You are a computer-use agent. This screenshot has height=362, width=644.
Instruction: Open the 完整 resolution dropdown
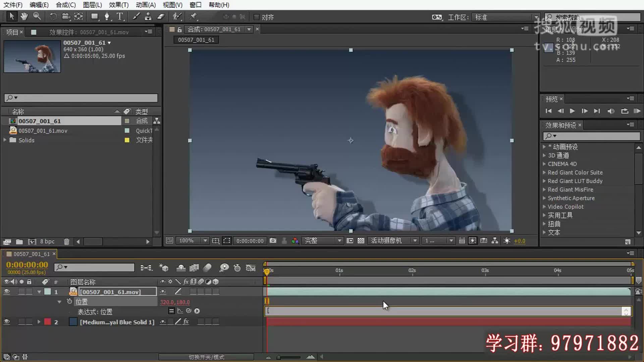point(323,241)
